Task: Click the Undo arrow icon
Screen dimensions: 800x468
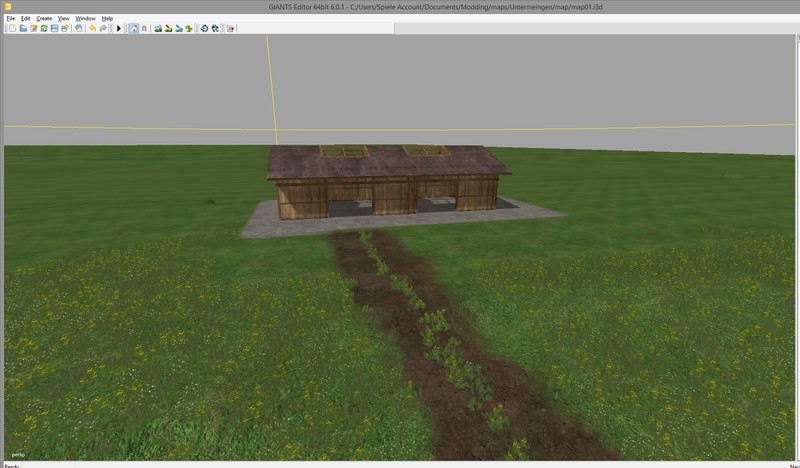Action: 93,28
